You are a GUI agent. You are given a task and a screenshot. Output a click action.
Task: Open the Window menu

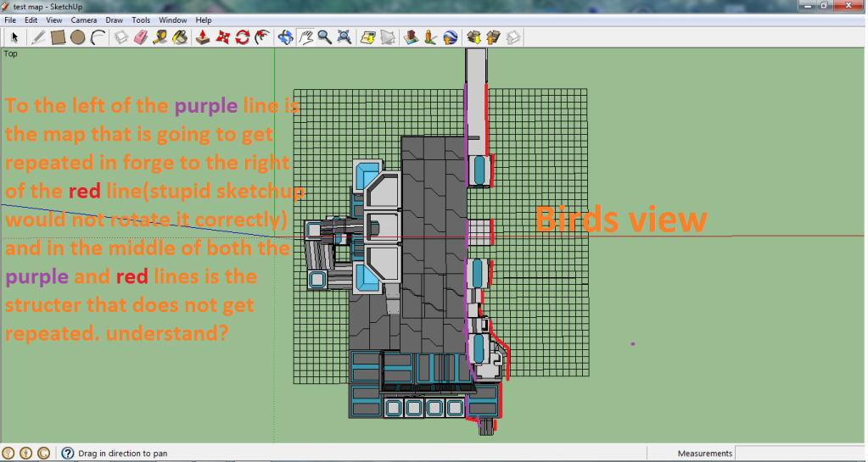pyautogui.click(x=173, y=19)
